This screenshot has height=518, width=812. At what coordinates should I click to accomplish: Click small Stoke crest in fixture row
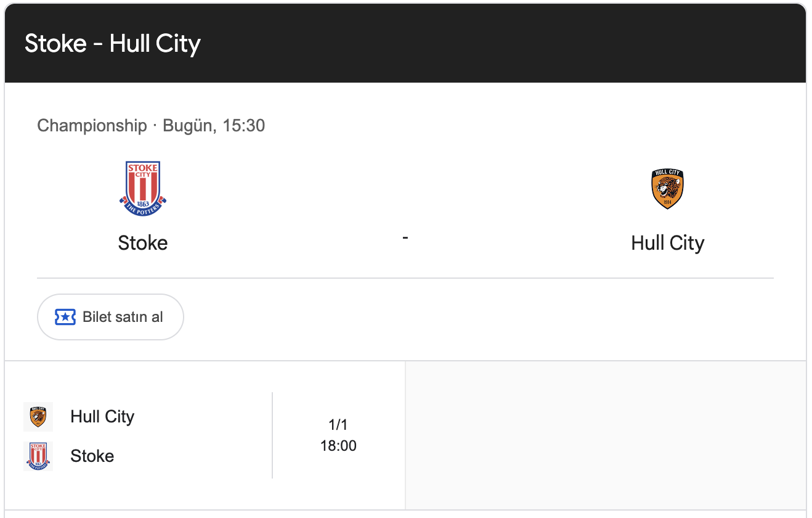[x=38, y=456]
